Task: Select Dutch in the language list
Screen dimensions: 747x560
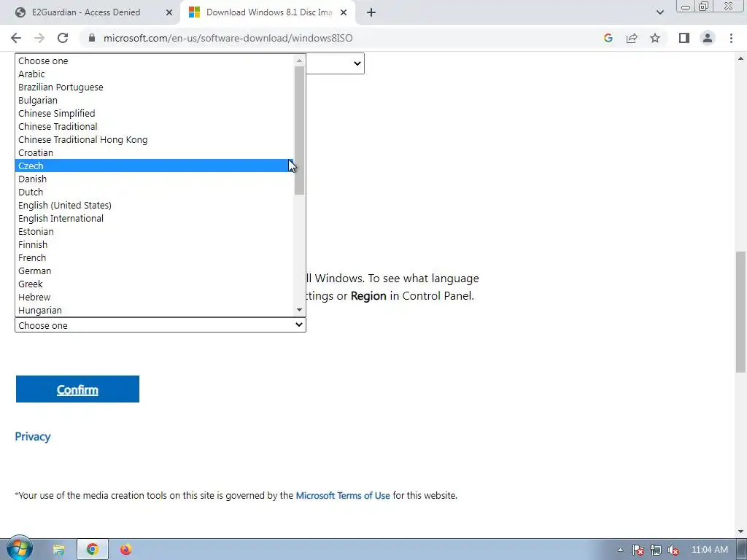Action: (x=155, y=192)
